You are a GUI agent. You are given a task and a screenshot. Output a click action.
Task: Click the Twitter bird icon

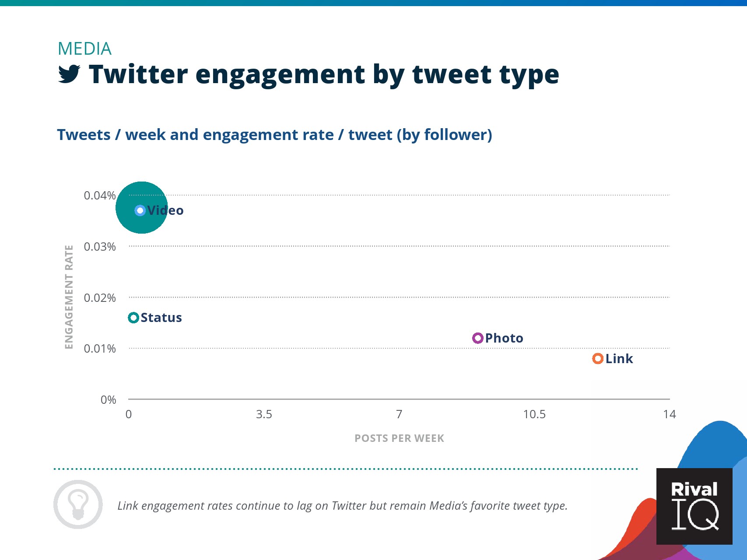pos(69,74)
